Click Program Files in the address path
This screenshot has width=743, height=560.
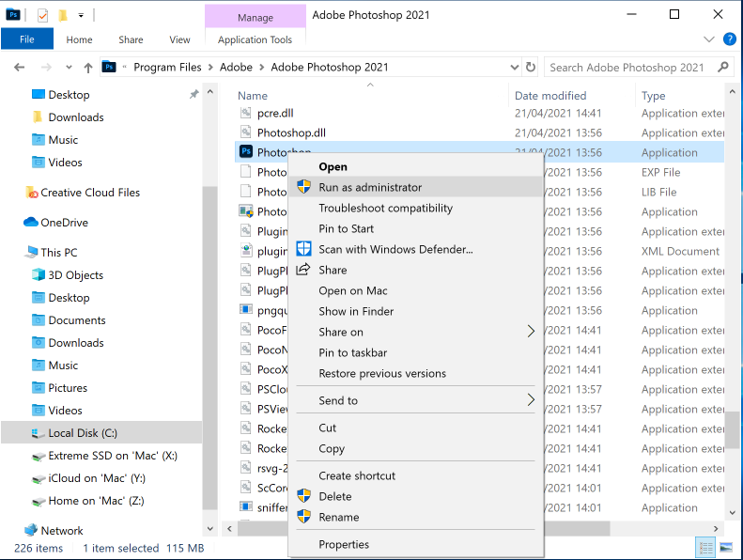click(x=167, y=68)
